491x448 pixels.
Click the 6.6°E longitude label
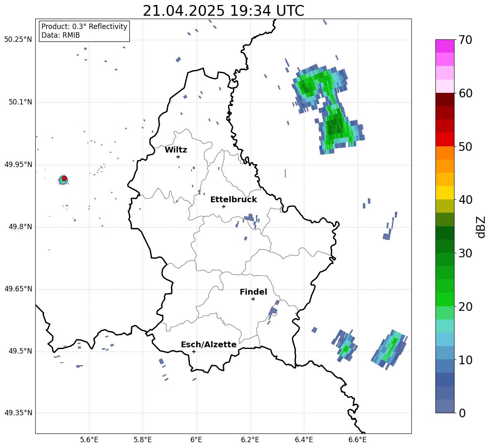click(x=357, y=440)
